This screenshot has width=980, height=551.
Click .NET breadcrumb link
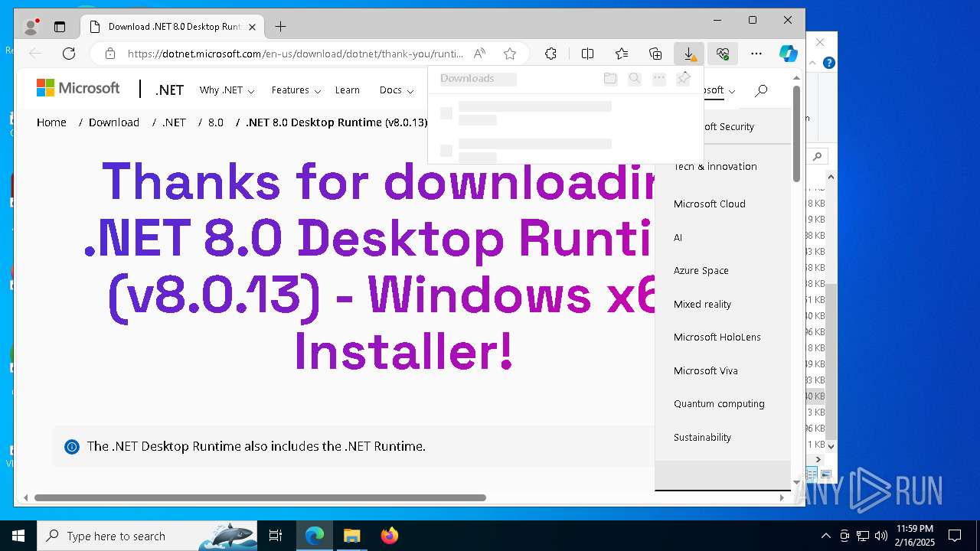[x=174, y=122]
